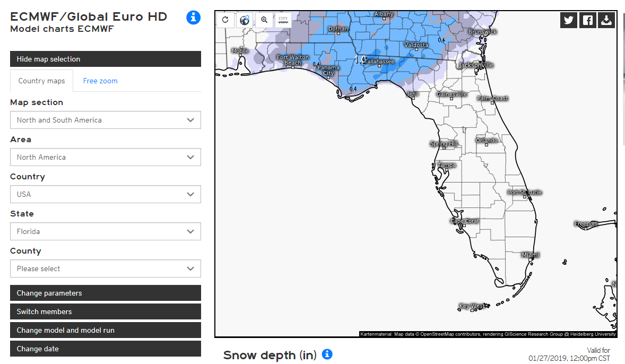The image size is (625, 364).
Task: Share map on Facebook
Action: 587,20
